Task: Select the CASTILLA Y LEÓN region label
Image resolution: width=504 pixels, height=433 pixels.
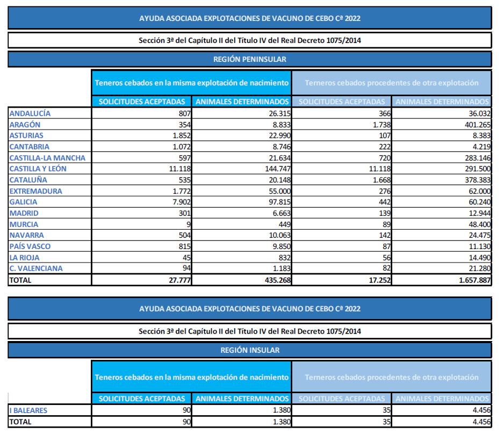Action: 38,168
